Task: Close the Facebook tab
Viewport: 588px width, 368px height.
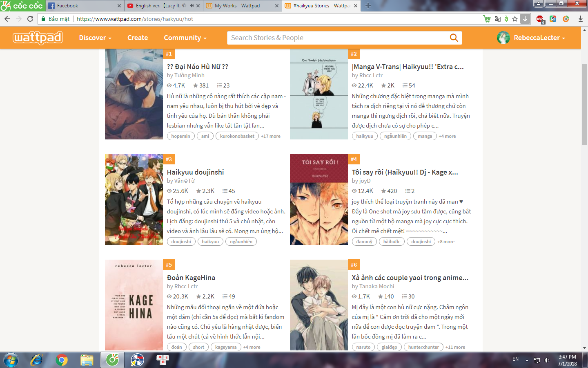Action: pos(119,6)
